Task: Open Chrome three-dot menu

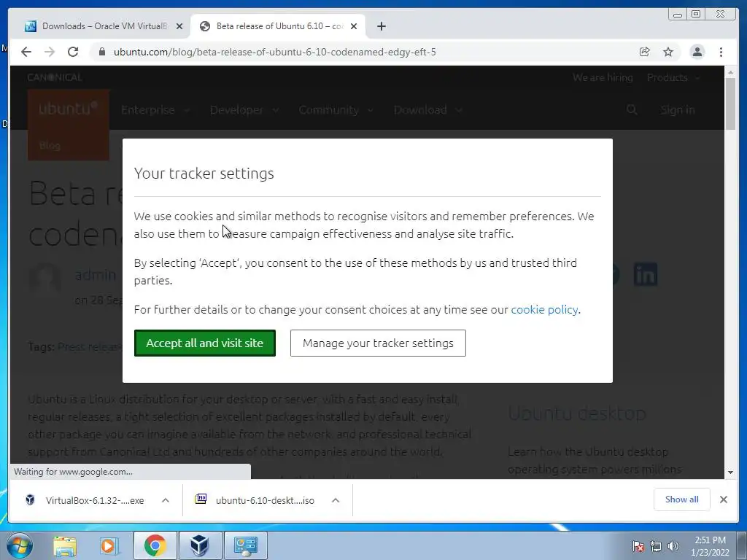Action: [x=721, y=52]
